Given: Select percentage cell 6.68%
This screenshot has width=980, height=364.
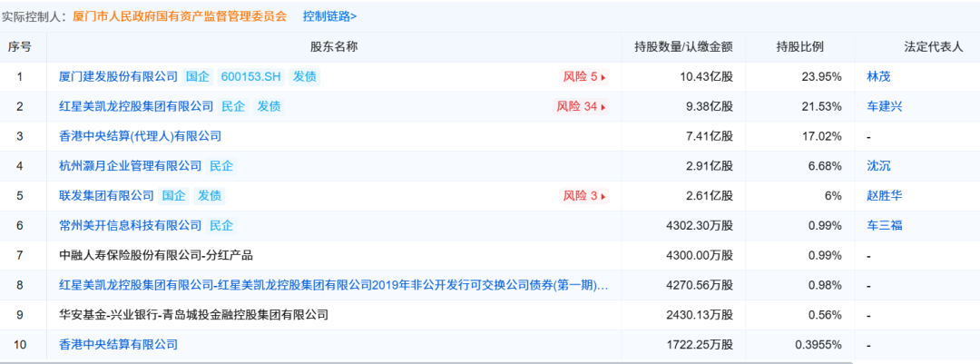Looking at the screenshot, I should click(825, 166).
